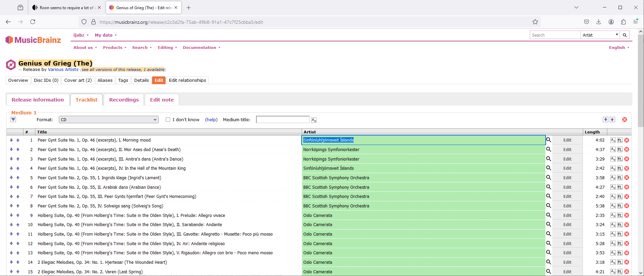Open the Format CD dropdown

click(108, 119)
